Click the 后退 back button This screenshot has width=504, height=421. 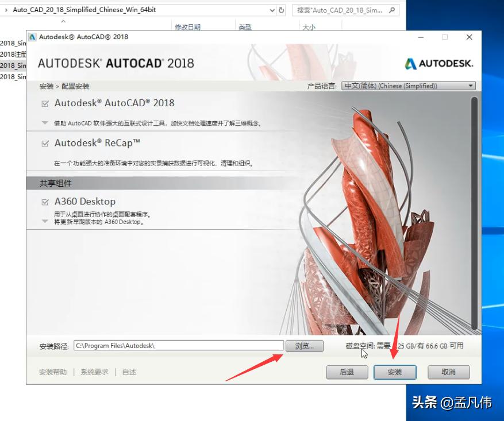click(x=347, y=372)
